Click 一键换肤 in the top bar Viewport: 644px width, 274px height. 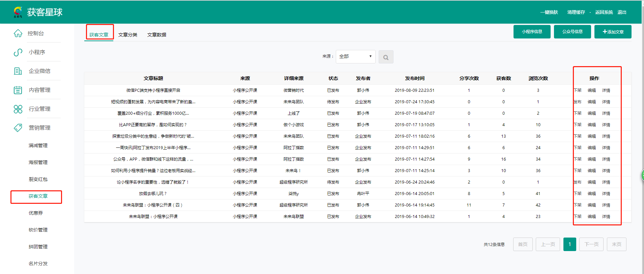(x=549, y=12)
